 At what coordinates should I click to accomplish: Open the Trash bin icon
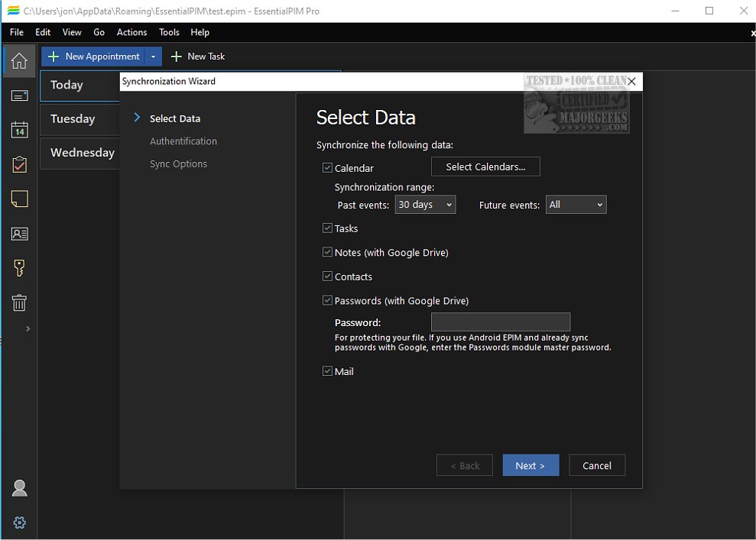[x=19, y=302]
